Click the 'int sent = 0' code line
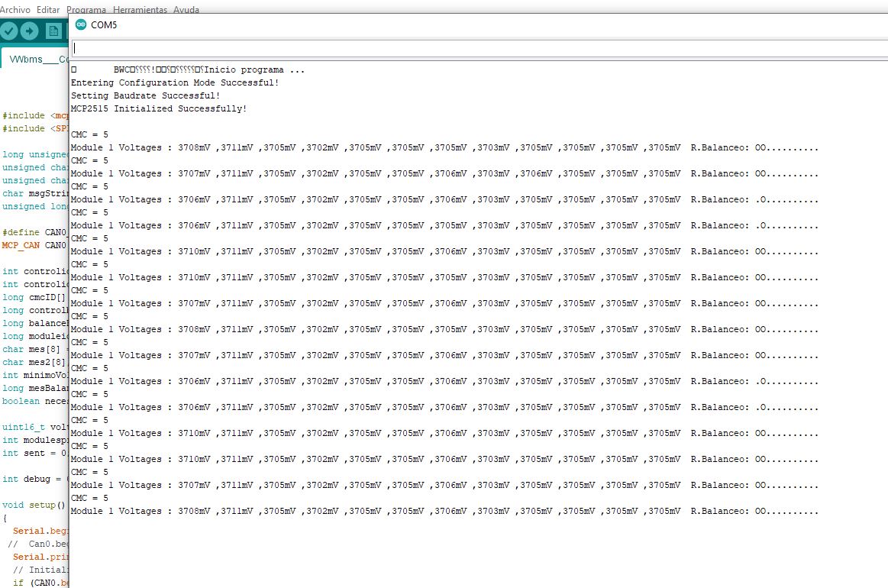Screen dimensions: 888x588 [35, 453]
